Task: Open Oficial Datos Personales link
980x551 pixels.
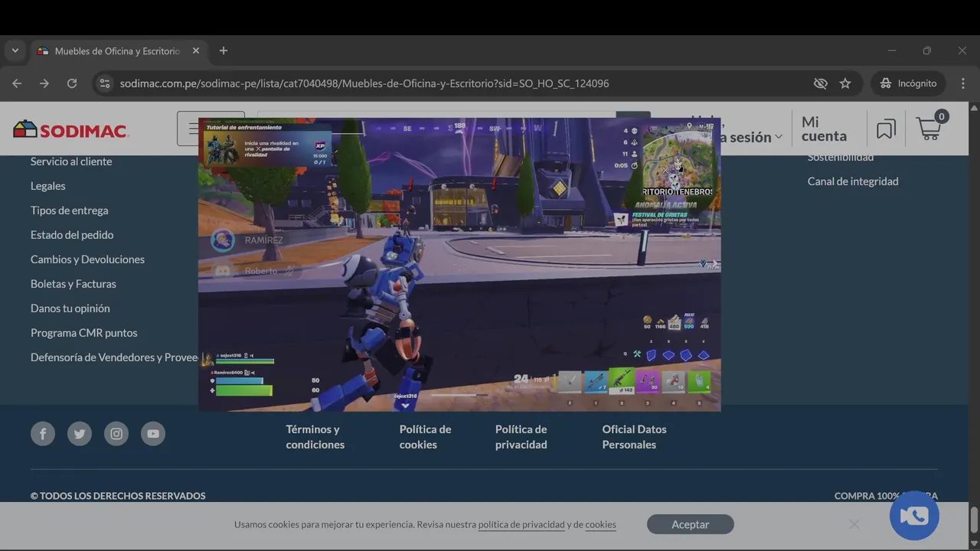Action: [634, 437]
